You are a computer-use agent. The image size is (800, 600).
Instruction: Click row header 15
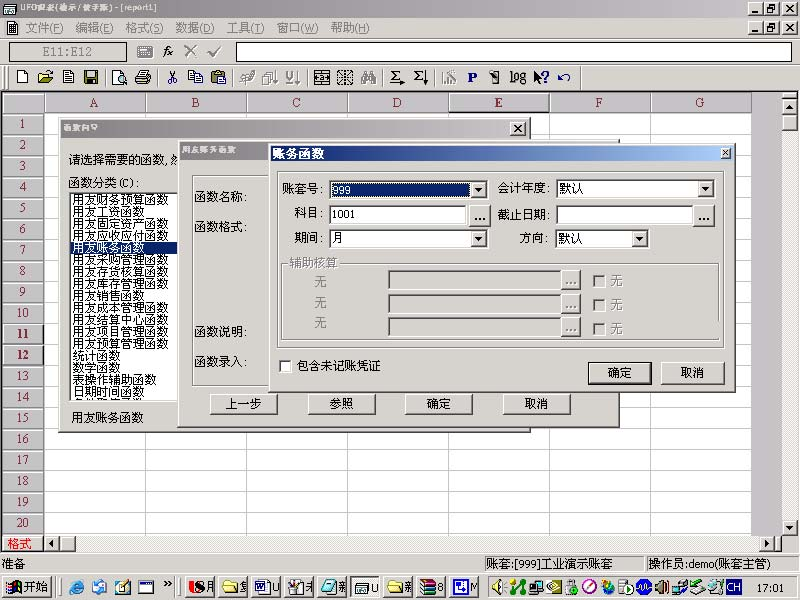22,417
